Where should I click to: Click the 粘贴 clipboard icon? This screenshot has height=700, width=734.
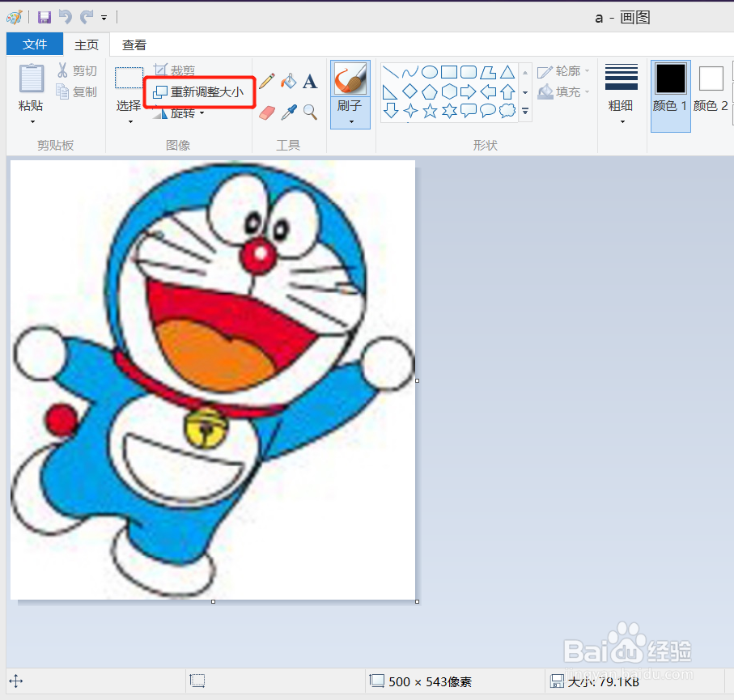tap(32, 78)
